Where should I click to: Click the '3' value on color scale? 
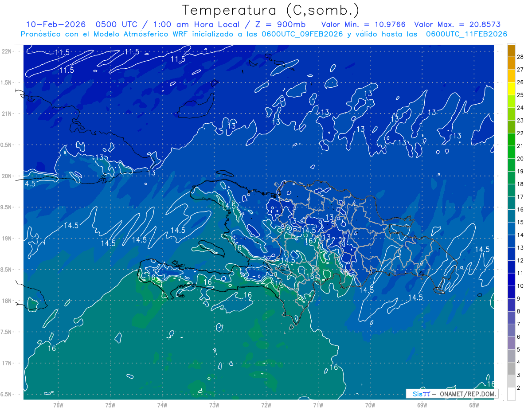click(519, 375)
